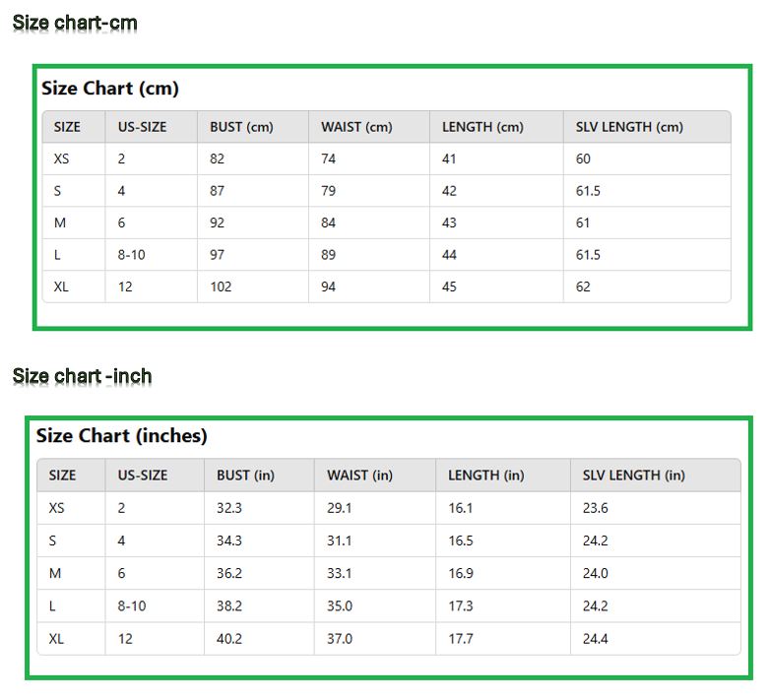Click the L waist value 35.0
This screenshot has width=769, height=700.
[340, 606]
